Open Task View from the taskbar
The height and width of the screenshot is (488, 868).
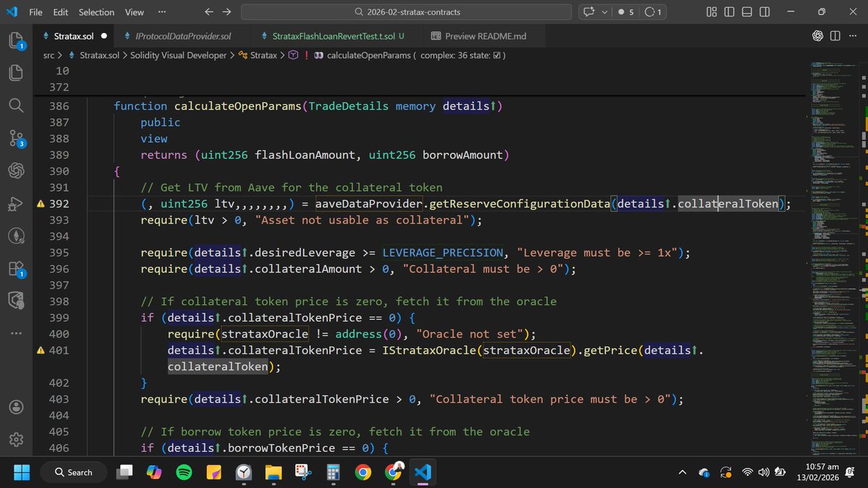126,472
